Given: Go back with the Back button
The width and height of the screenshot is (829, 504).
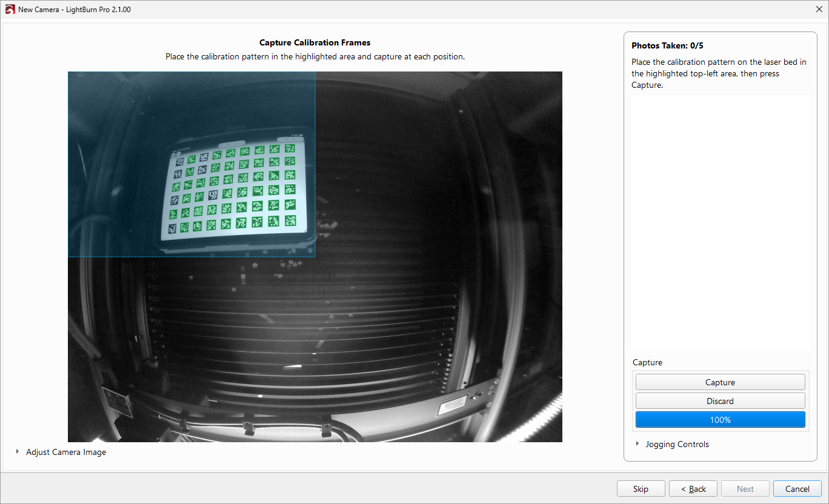Looking at the screenshot, I should pos(693,489).
